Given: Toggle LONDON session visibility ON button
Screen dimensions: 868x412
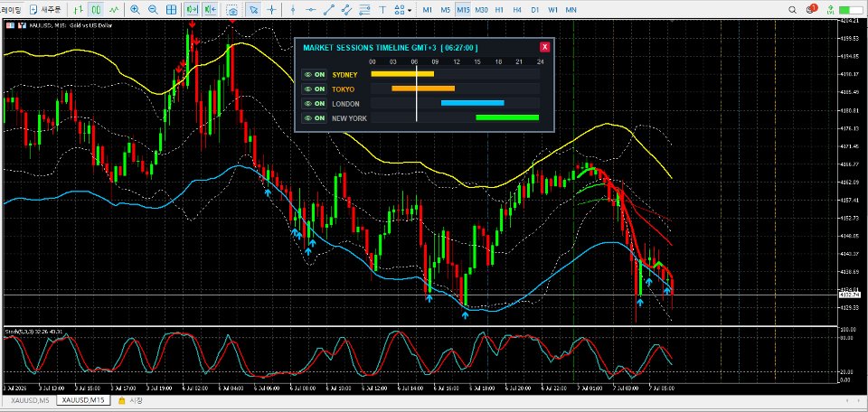Looking at the screenshot, I should pyautogui.click(x=314, y=103).
